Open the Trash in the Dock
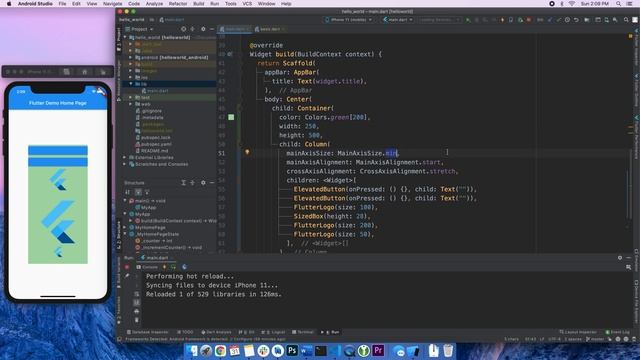Viewport: 640px width, 360px height. point(448,351)
